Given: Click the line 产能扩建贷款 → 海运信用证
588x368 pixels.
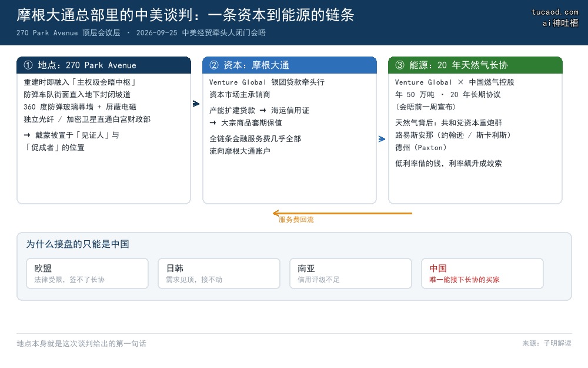Looking at the screenshot, I should pyautogui.click(x=259, y=111).
